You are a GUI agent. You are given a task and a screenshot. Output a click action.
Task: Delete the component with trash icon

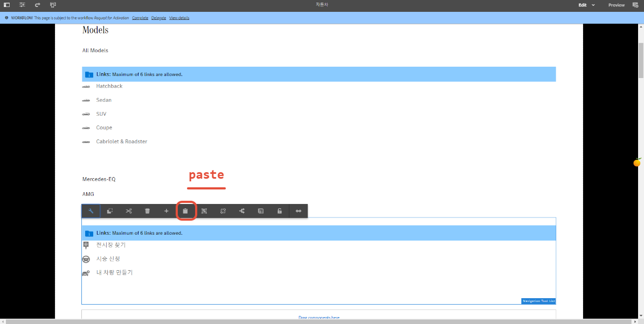[148, 211]
